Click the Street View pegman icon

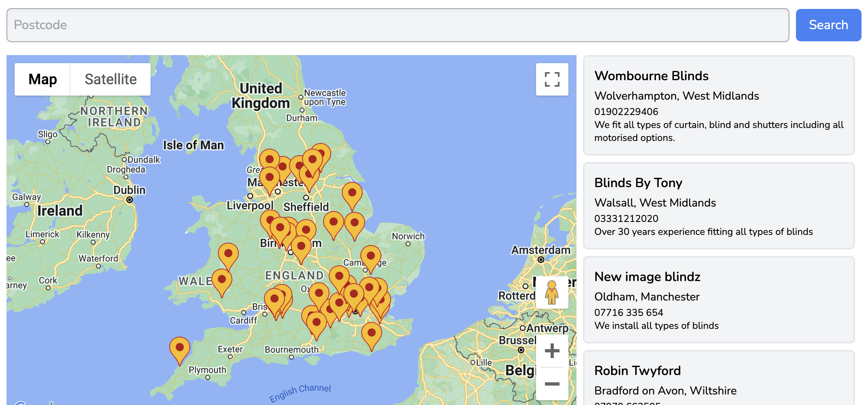pos(551,292)
